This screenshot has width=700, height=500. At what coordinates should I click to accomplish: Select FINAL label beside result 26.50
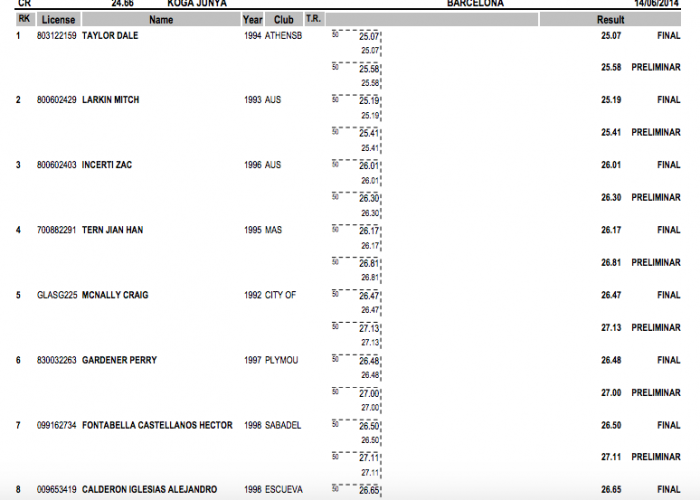[x=669, y=425]
